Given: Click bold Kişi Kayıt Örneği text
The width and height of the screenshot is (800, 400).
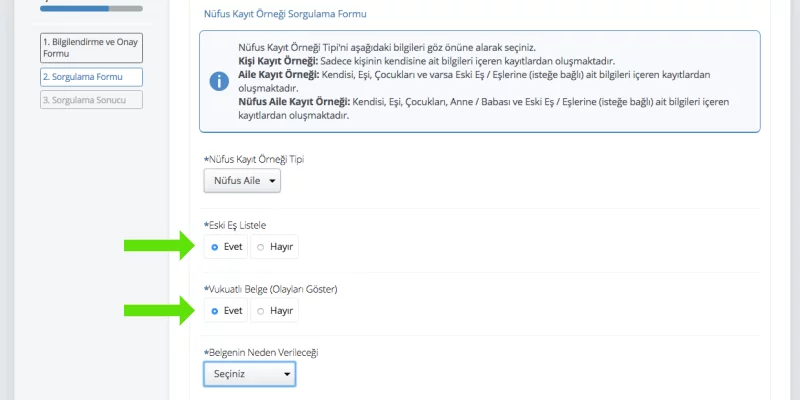Looking at the screenshot, I should (278, 61).
